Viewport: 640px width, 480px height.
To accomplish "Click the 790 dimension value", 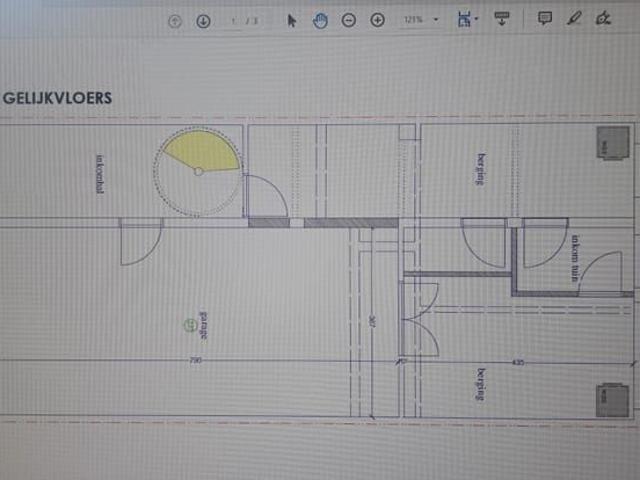I will [x=196, y=360].
